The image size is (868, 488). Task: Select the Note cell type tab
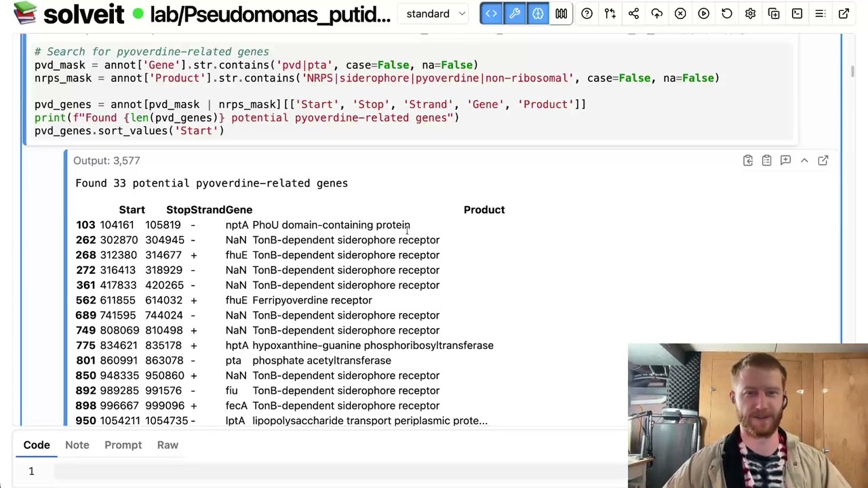77,445
